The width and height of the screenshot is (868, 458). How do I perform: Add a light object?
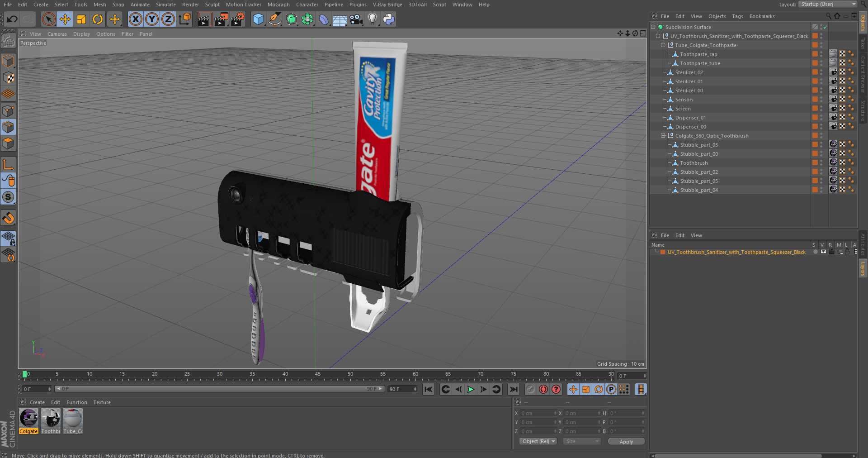click(x=373, y=19)
